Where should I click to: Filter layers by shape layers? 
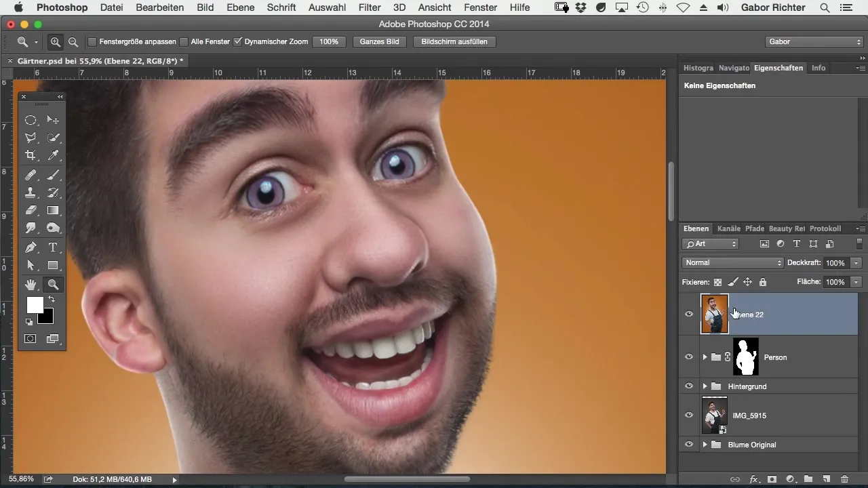click(813, 244)
